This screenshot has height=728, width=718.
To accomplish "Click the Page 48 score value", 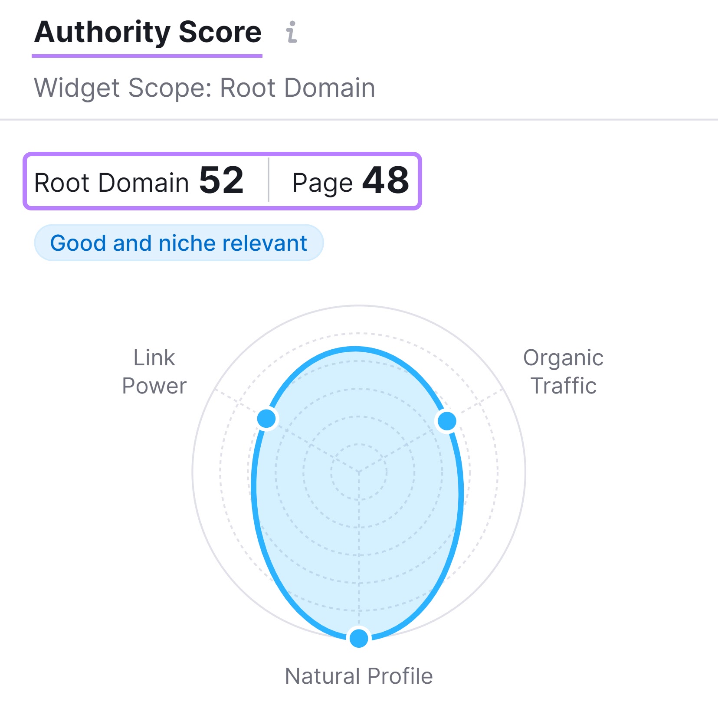I will click(x=385, y=182).
